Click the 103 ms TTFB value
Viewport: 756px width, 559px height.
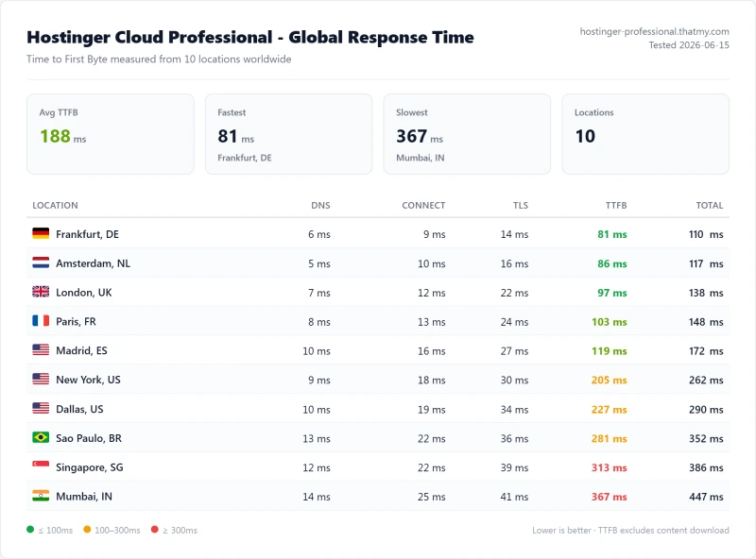point(610,322)
